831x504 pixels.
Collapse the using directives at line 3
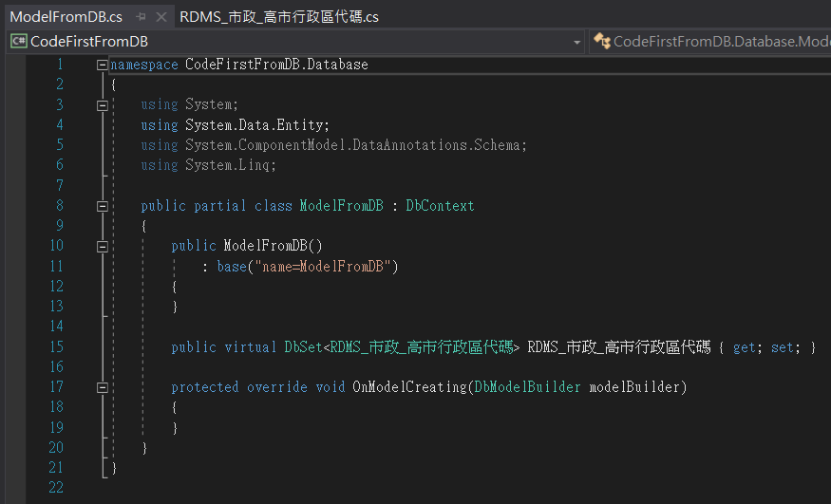point(103,105)
